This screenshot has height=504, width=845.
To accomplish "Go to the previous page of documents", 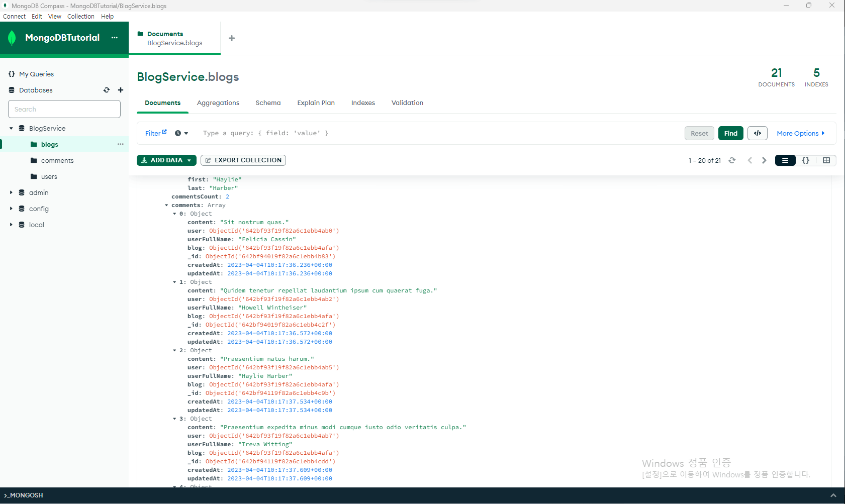I will 750,160.
